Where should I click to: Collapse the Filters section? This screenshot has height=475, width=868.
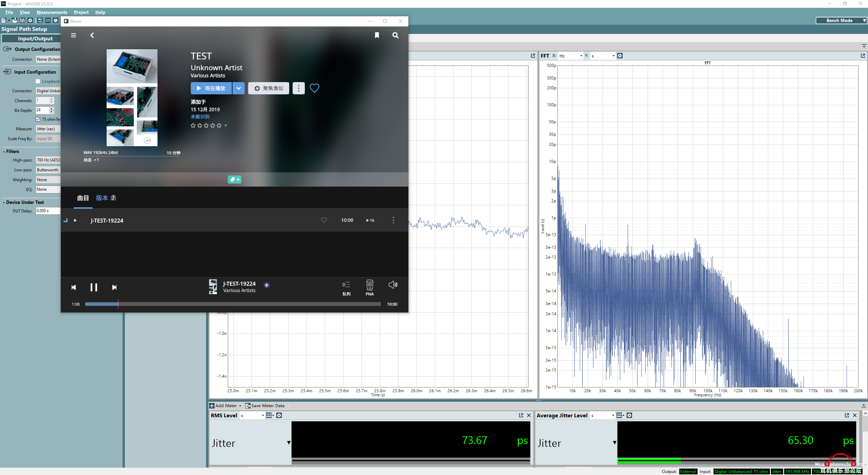(x=11, y=151)
